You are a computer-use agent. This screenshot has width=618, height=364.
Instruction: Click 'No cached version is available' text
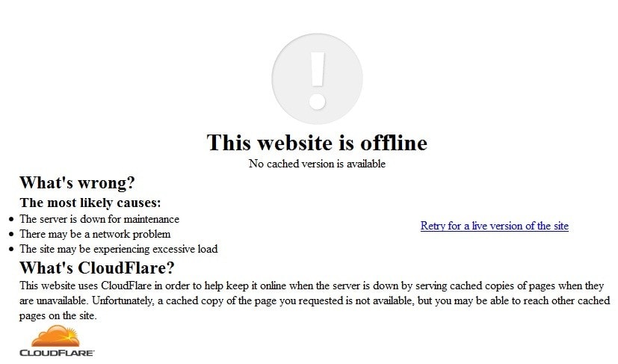coord(317,164)
